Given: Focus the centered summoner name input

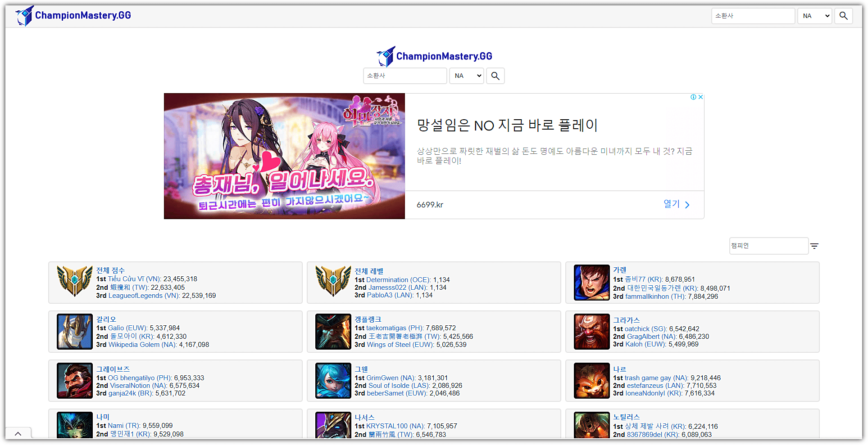Looking at the screenshot, I should click(405, 76).
